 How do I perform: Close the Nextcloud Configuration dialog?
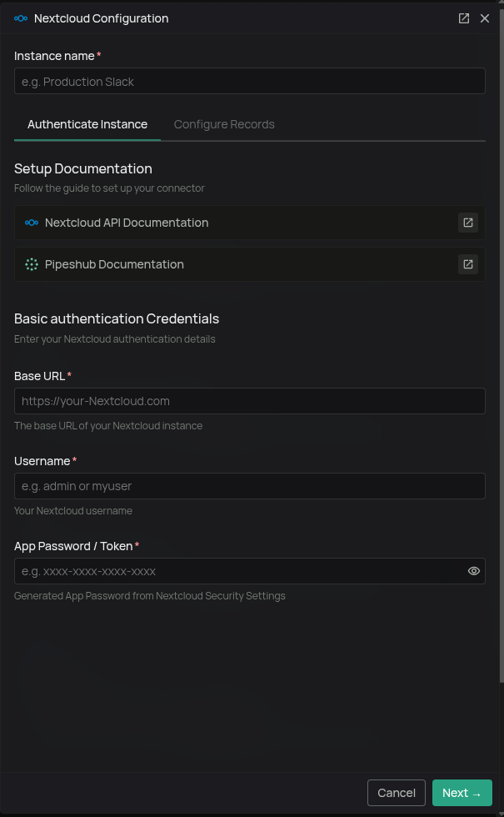pos(485,18)
